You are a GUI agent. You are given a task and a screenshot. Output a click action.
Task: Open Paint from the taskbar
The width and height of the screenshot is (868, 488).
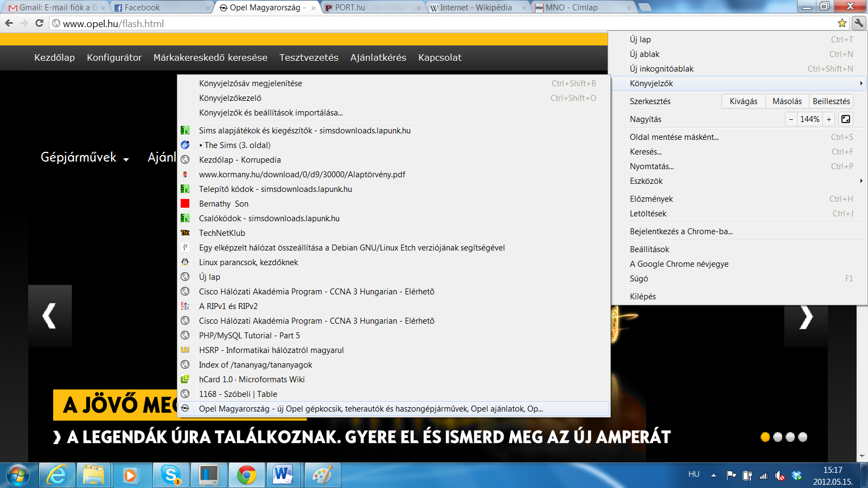coord(322,476)
